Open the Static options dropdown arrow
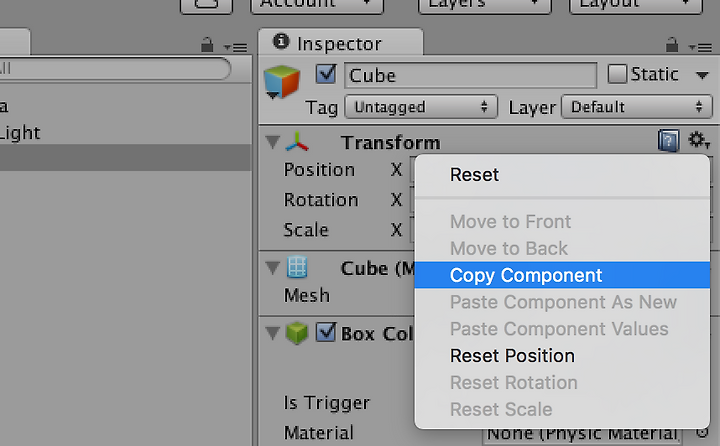 pos(702,75)
